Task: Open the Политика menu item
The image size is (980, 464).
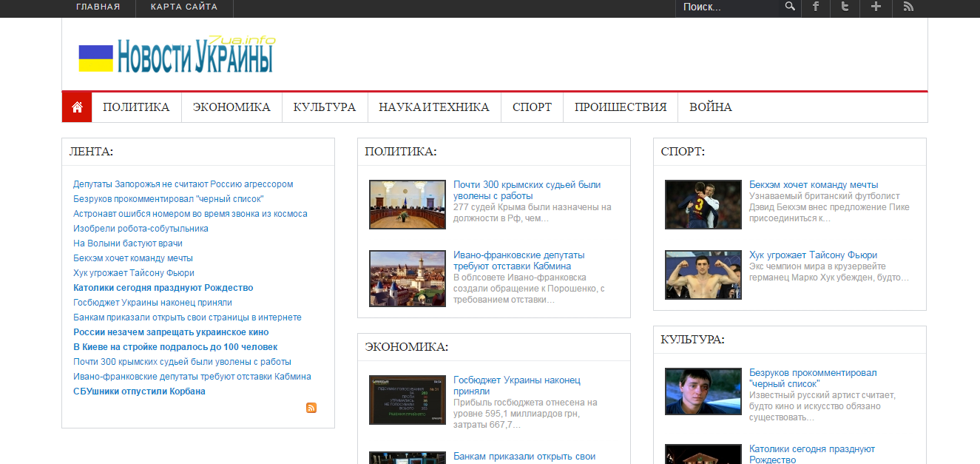Action: [141, 107]
